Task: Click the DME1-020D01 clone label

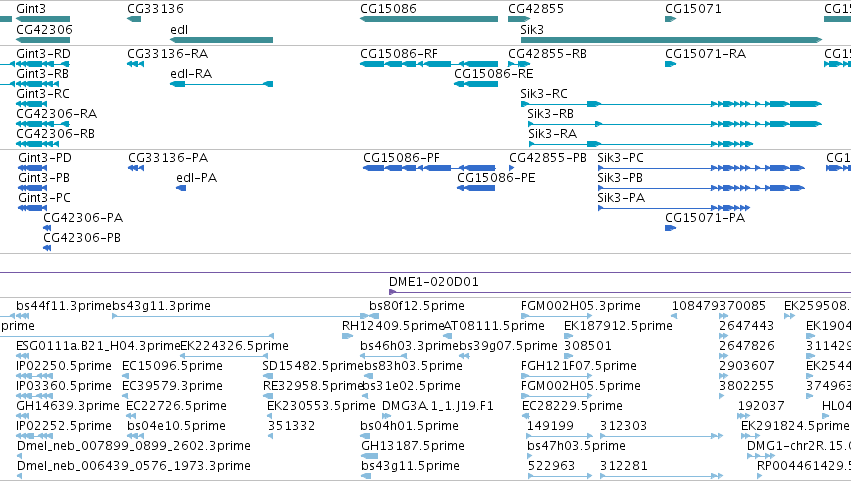Action: [434, 282]
